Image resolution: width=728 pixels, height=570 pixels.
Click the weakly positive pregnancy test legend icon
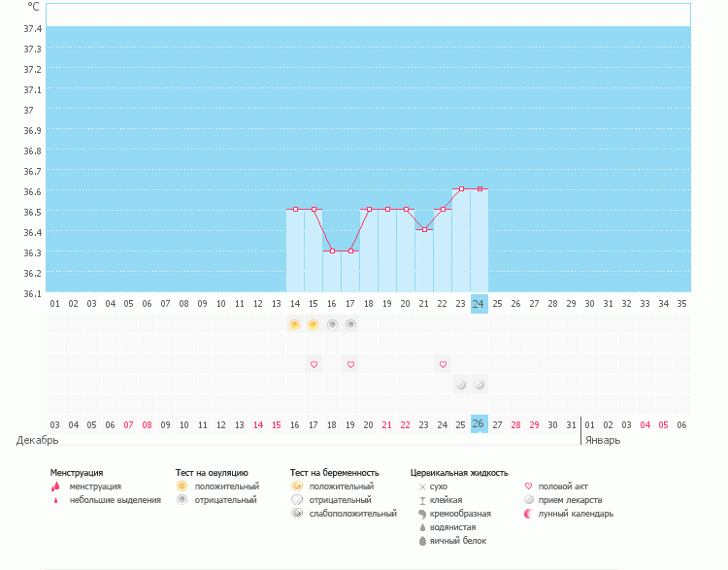coord(297,514)
